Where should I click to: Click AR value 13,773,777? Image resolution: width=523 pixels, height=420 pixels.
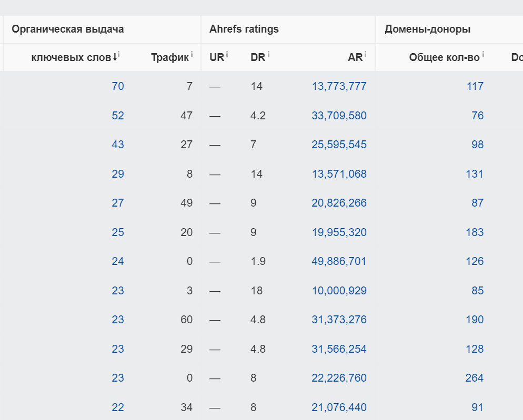[x=339, y=86]
